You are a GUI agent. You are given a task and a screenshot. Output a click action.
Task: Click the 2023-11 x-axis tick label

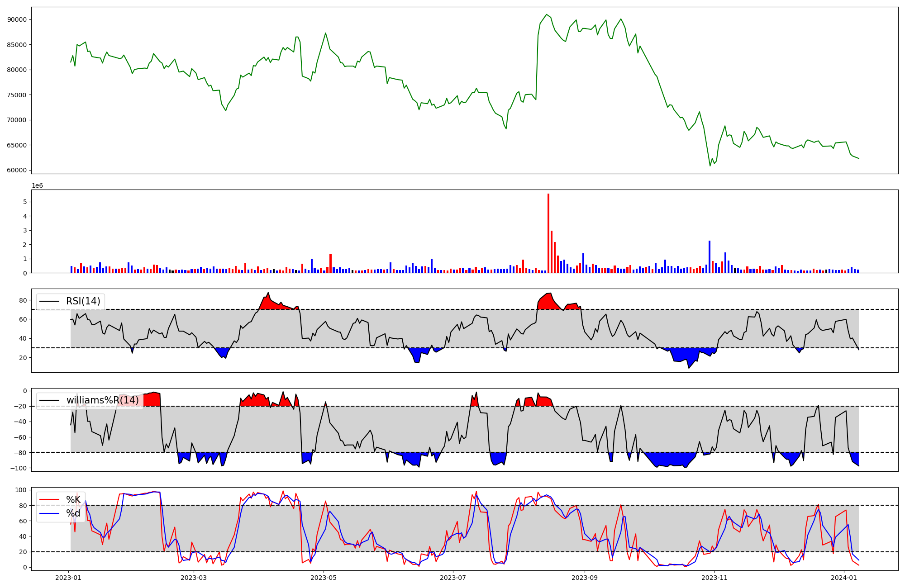click(714, 578)
